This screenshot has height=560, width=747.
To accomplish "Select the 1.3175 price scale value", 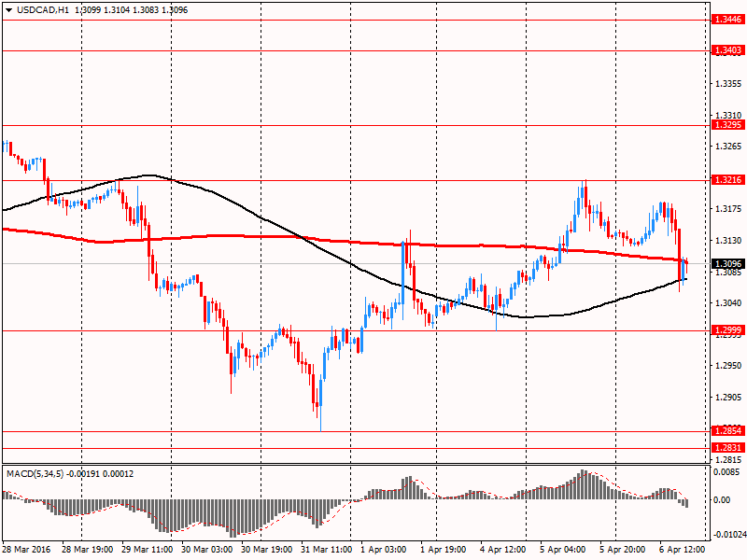I will pyautogui.click(x=729, y=209).
